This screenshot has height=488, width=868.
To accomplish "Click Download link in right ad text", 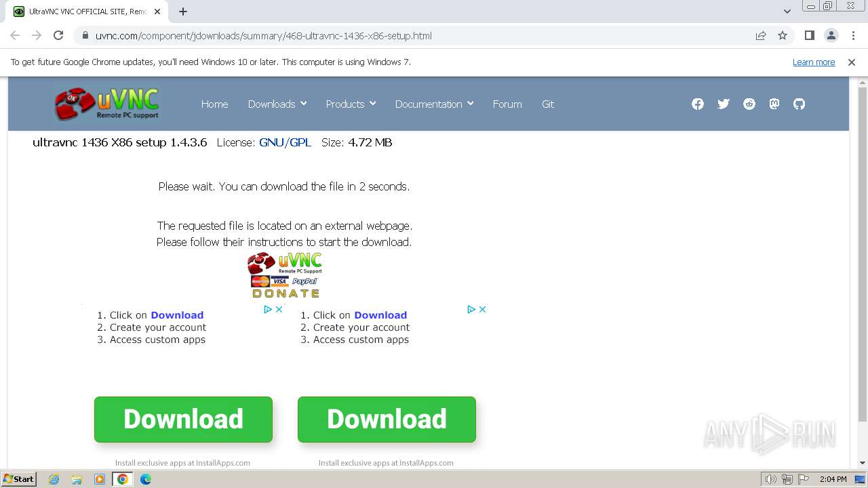I will [380, 315].
